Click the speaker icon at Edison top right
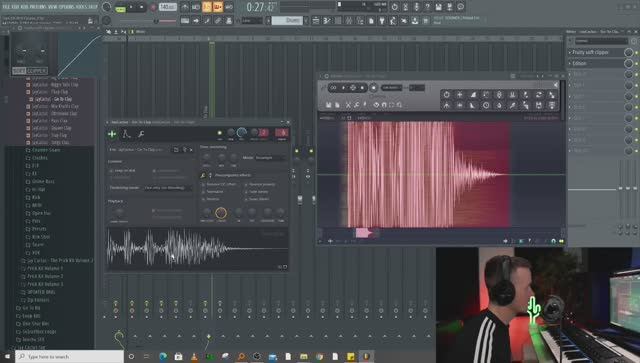The height and width of the screenshot is (363, 640). pyautogui.click(x=556, y=85)
